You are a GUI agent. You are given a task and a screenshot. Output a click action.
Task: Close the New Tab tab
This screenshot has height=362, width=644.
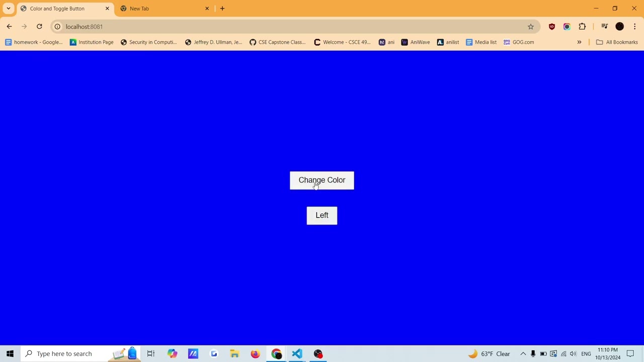pyautogui.click(x=207, y=9)
